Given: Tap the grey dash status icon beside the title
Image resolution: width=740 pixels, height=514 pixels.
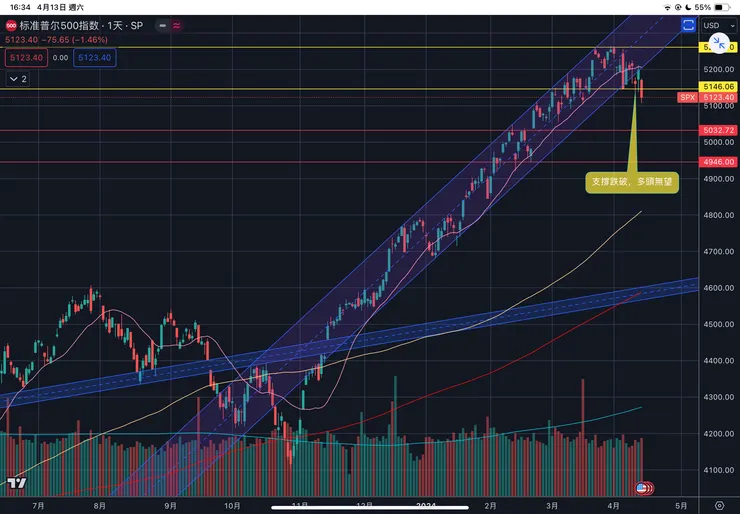Looking at the screenshot, I should (x=163, y=25).
